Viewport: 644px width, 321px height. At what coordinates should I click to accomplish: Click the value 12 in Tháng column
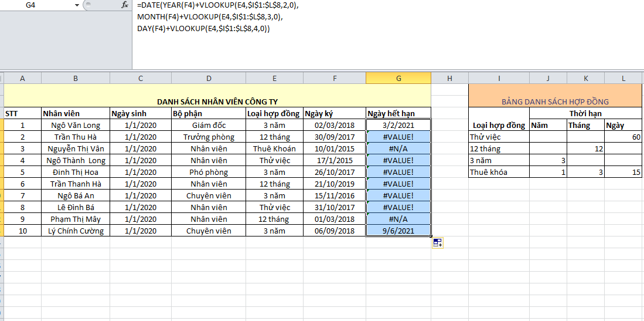[585, 148]
